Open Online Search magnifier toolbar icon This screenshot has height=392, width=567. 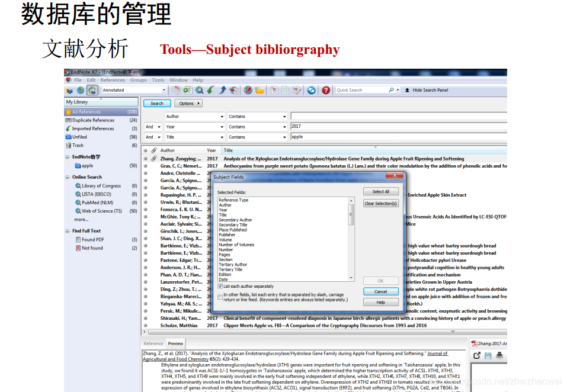pyautogui.click(x=199, y=91)
